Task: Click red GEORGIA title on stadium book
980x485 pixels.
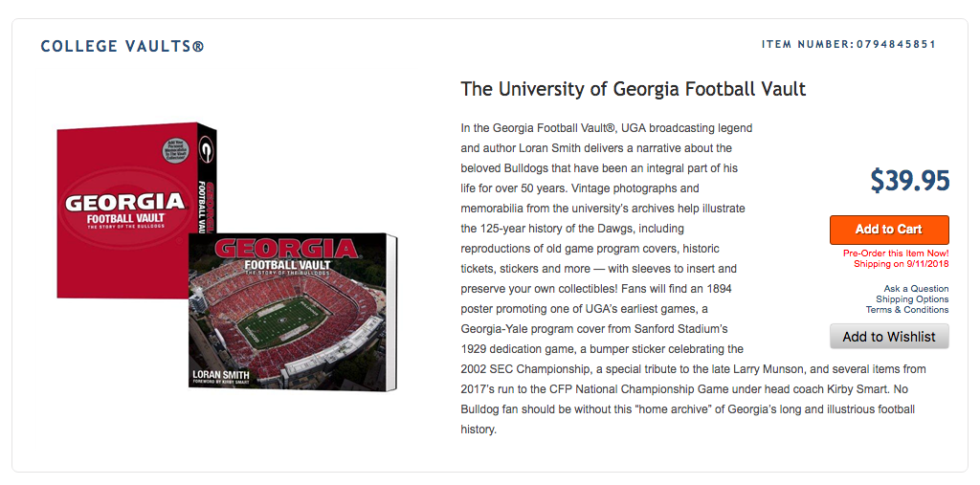Action: point(286,250)
